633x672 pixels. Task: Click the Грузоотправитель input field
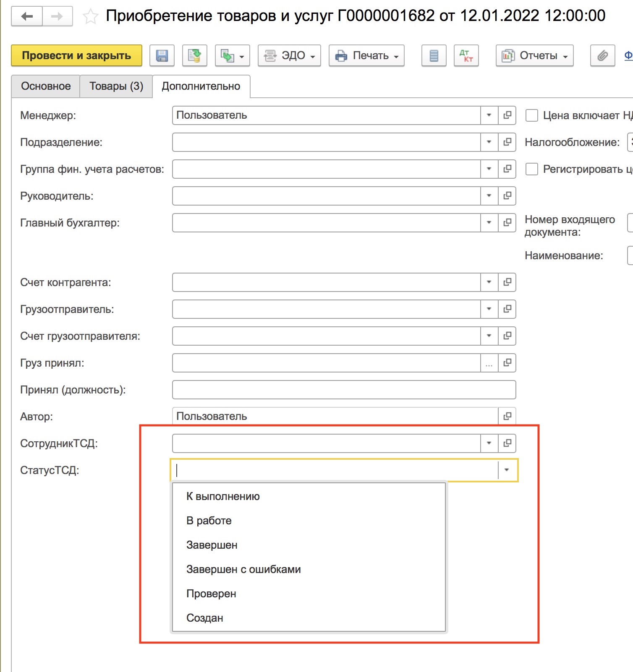pos(326,309)
